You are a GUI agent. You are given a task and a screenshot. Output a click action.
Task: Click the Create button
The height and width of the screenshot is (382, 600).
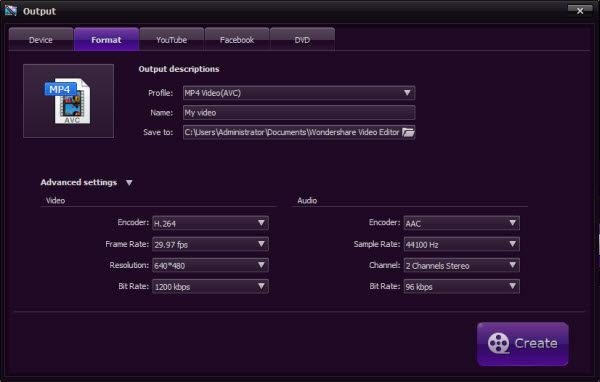523,343
